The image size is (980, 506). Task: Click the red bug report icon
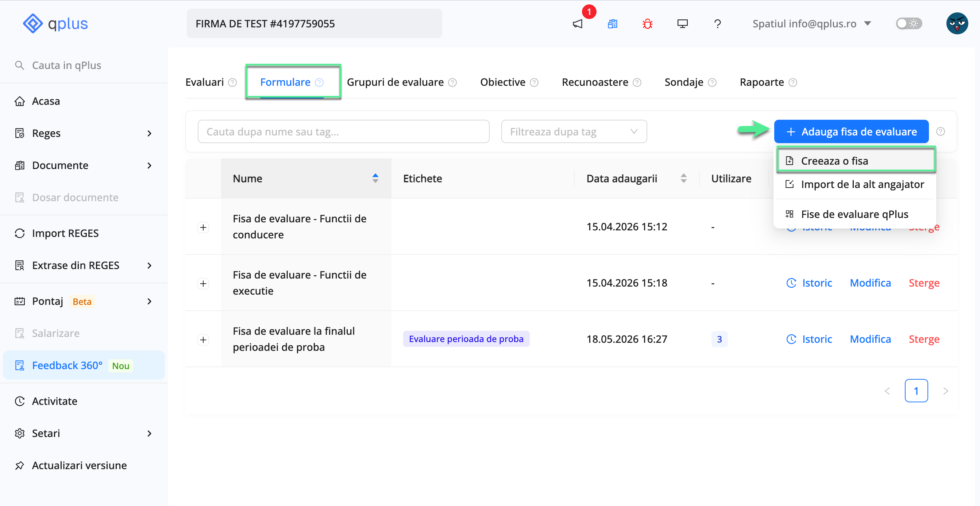tap(648, 24)
